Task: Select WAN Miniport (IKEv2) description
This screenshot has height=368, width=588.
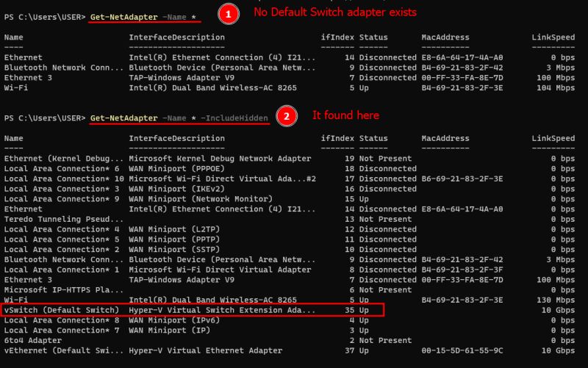Action: (x=176, y=189)
